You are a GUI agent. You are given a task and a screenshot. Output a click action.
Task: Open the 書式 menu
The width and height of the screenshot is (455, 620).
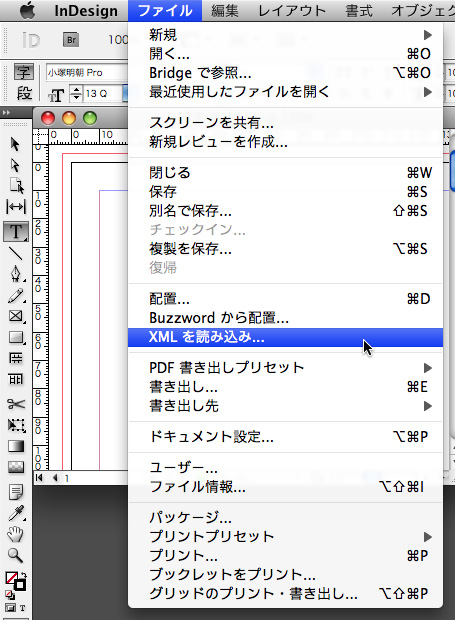tap(359, 10)
